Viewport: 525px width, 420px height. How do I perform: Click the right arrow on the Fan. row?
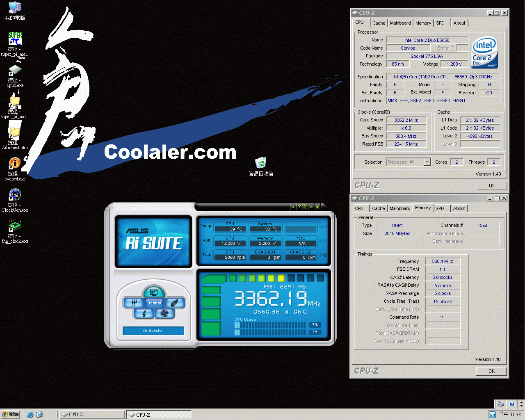pyautogui.click(x=326, y=255)
